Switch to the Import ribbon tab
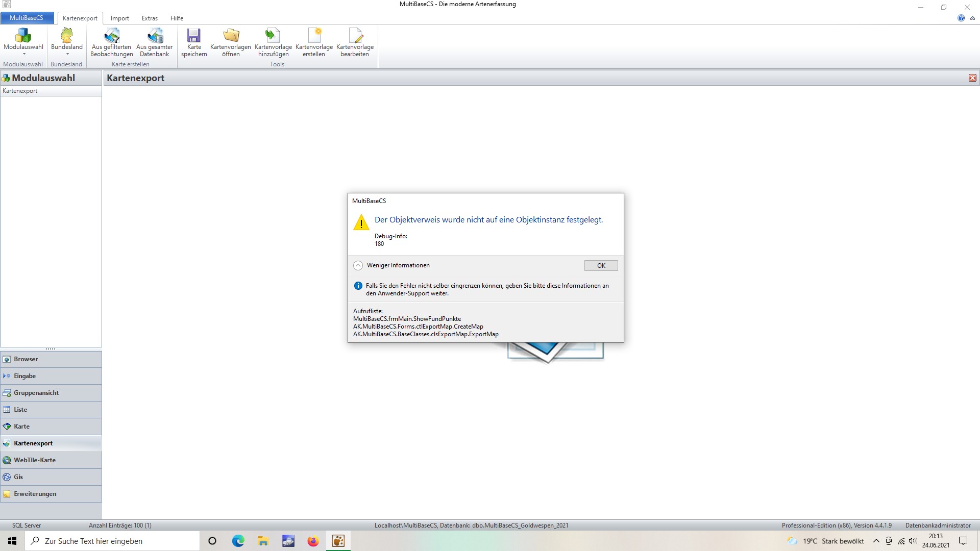The width and height of the screenshot is (980, 551). click(x=120, y=18)
